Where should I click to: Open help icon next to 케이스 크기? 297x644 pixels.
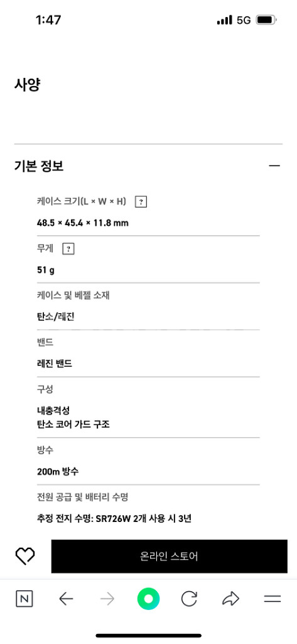click(x=141, y=202)
